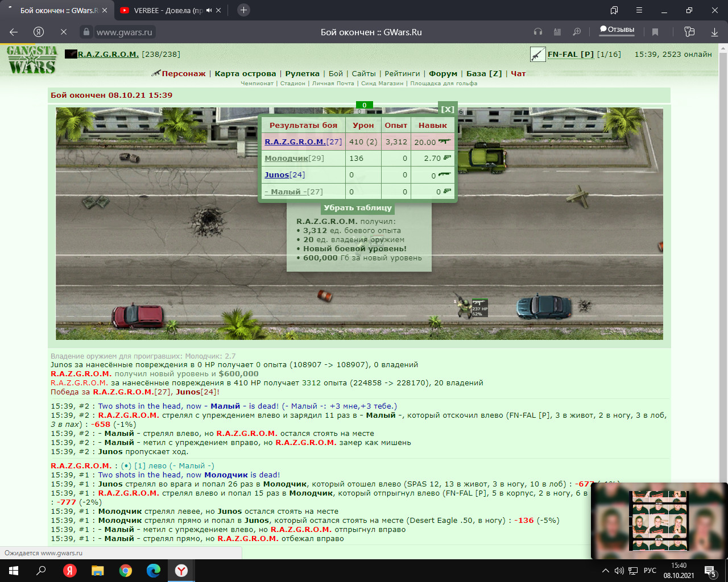Open База [Z] in the game menu
The image size is (728, 582).
[484, 73]
